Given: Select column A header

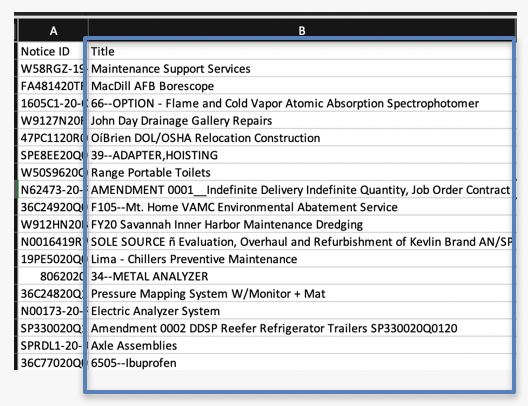Looking at the screenshot, I should [x=53, y=30].
